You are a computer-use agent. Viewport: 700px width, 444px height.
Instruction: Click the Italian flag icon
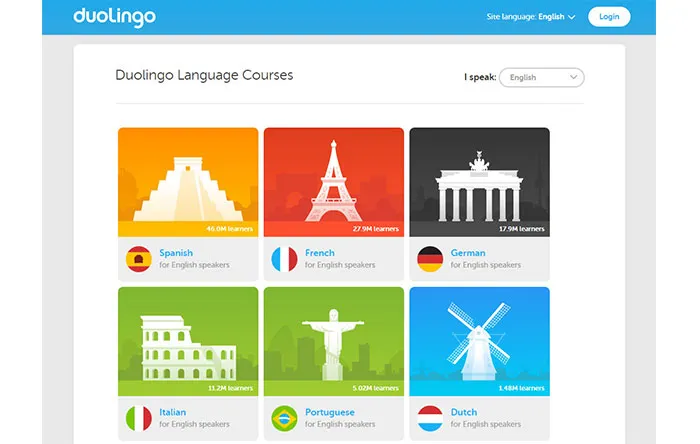coord(138,418)
